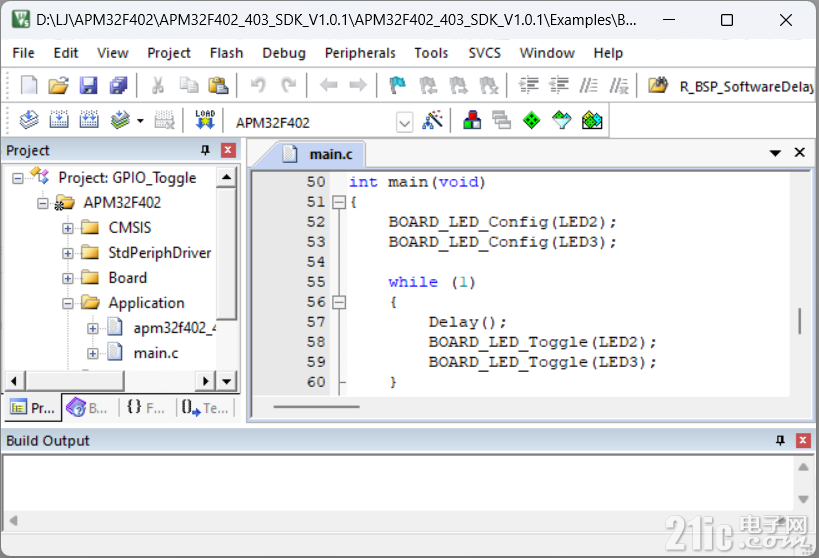Screen dimensions: 819x558
Task: Click the Build target icon
Action: point(59,120)
